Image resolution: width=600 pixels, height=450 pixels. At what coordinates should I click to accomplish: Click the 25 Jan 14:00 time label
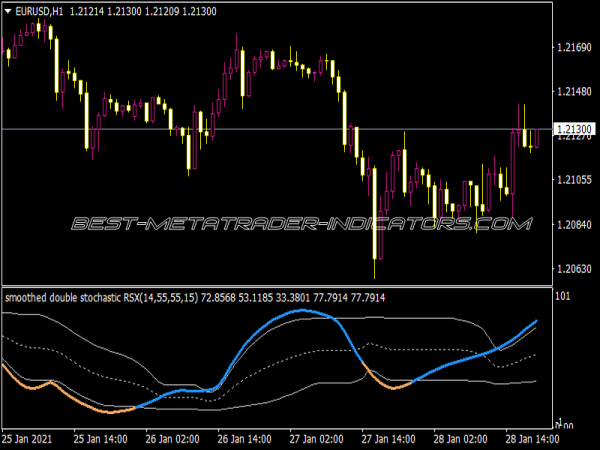click(100, 439)
